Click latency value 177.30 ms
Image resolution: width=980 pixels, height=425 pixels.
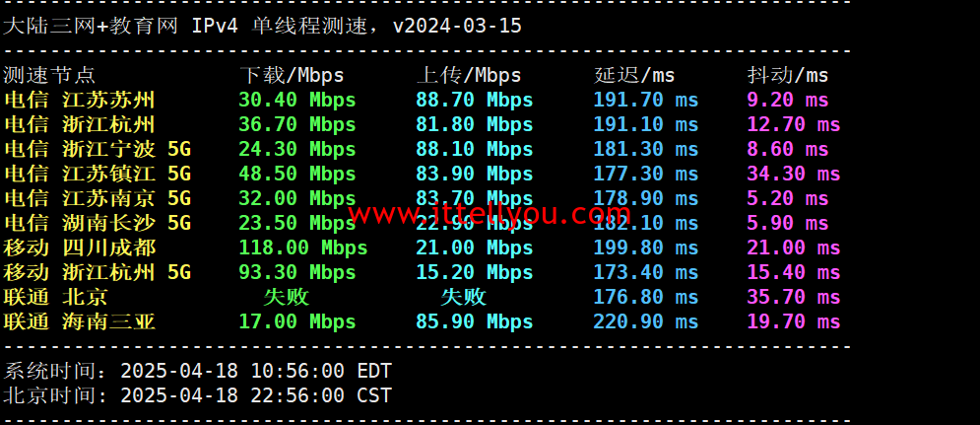(x=646, y=174)
